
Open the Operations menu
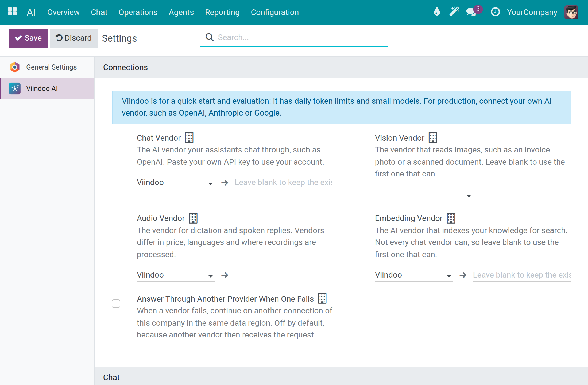tap(138, 12)
